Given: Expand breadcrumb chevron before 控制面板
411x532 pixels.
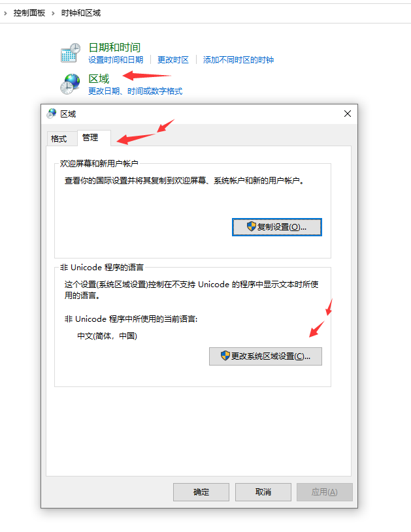Looking at the screenshot, I should click(x=5, y=13).
